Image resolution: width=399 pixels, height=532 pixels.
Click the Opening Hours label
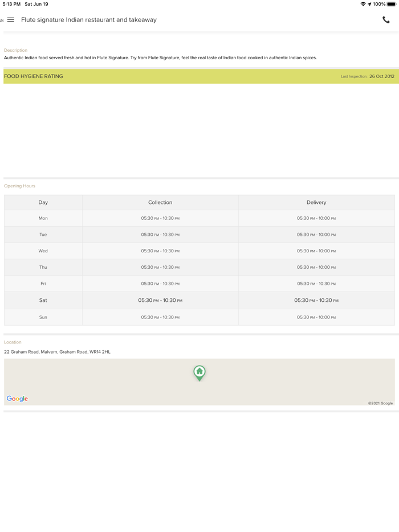pos(20,186)
